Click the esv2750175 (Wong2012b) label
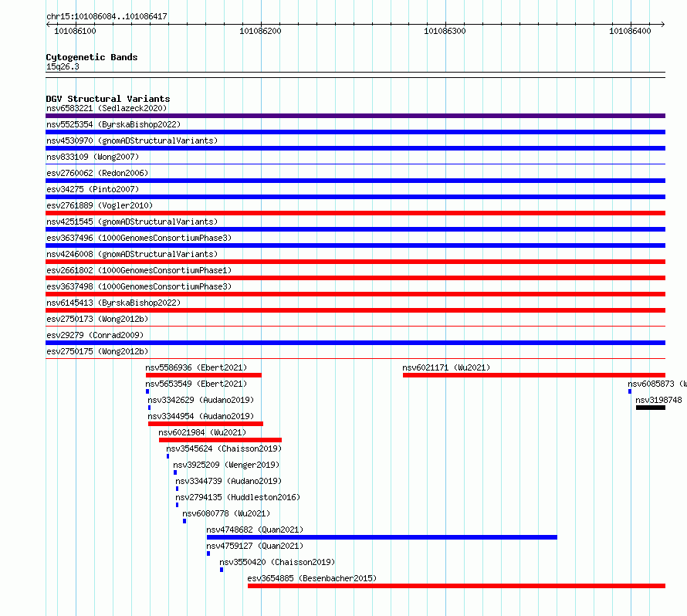Screen dimensions: 687x616 click(97, 351)
